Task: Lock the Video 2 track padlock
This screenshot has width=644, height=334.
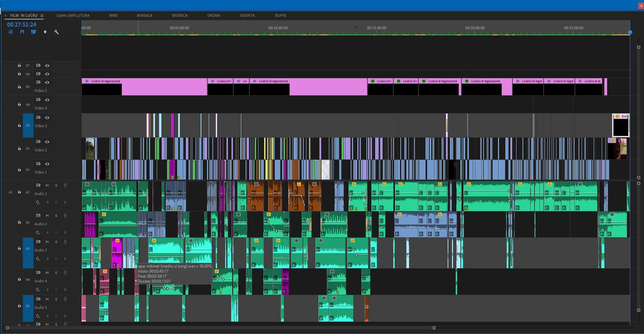Action: coord(19,149)
